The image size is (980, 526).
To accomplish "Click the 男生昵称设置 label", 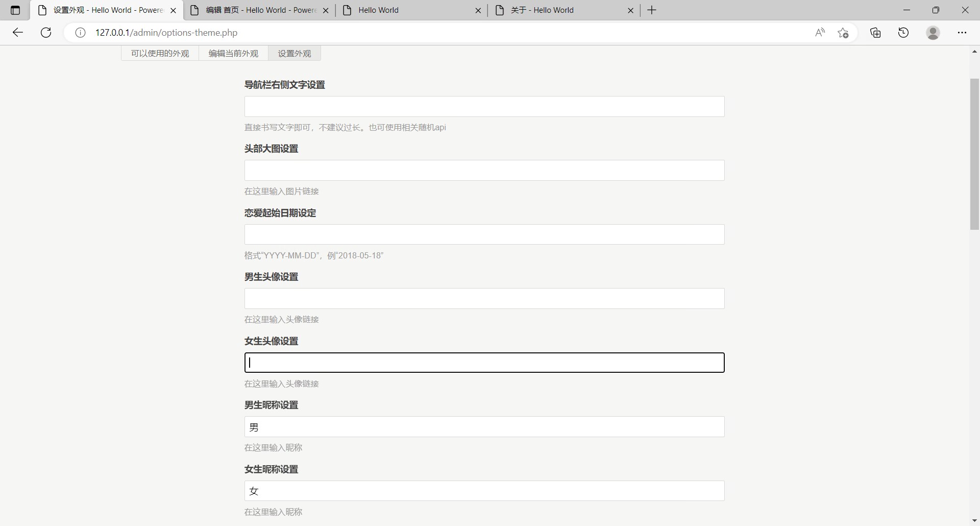I will pos(271,405).
